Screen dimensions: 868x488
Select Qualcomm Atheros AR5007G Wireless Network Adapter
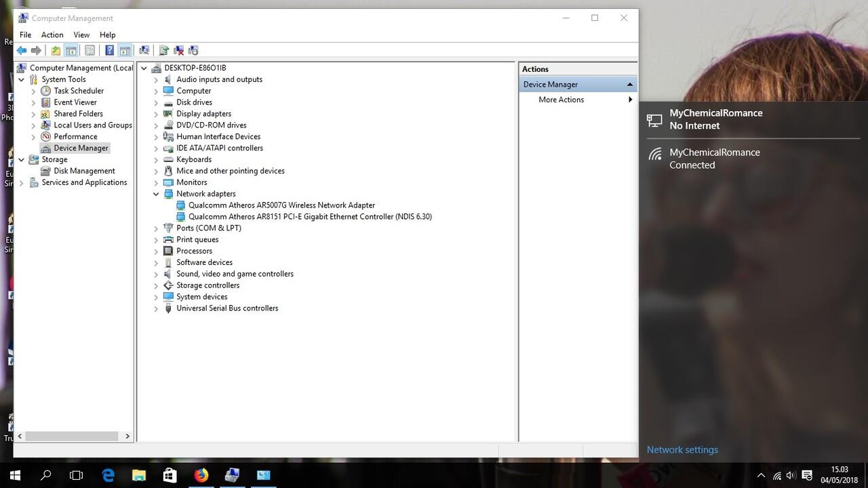pyautogui.click(x=281, y=205)
